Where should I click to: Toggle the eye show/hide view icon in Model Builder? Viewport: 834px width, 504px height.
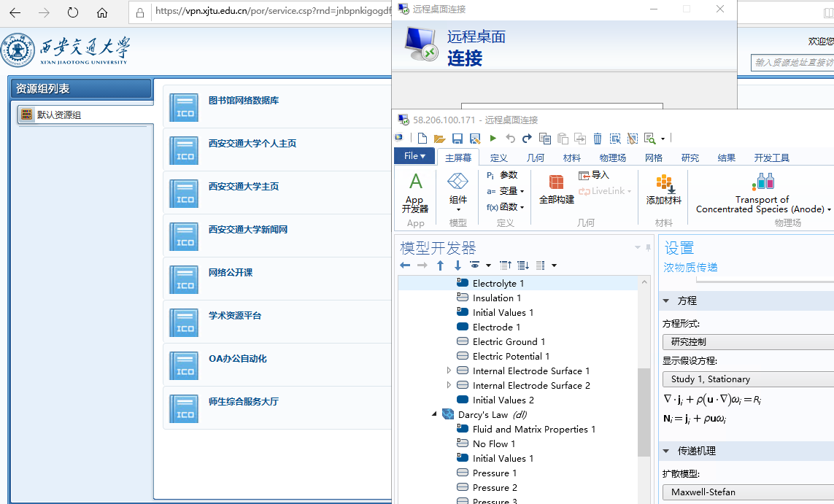coord(475,265)
